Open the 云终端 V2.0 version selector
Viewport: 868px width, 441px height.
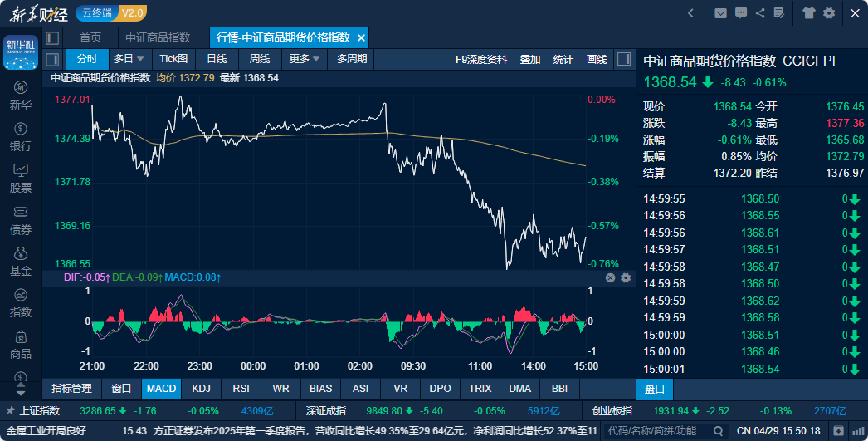coord(111,13)
